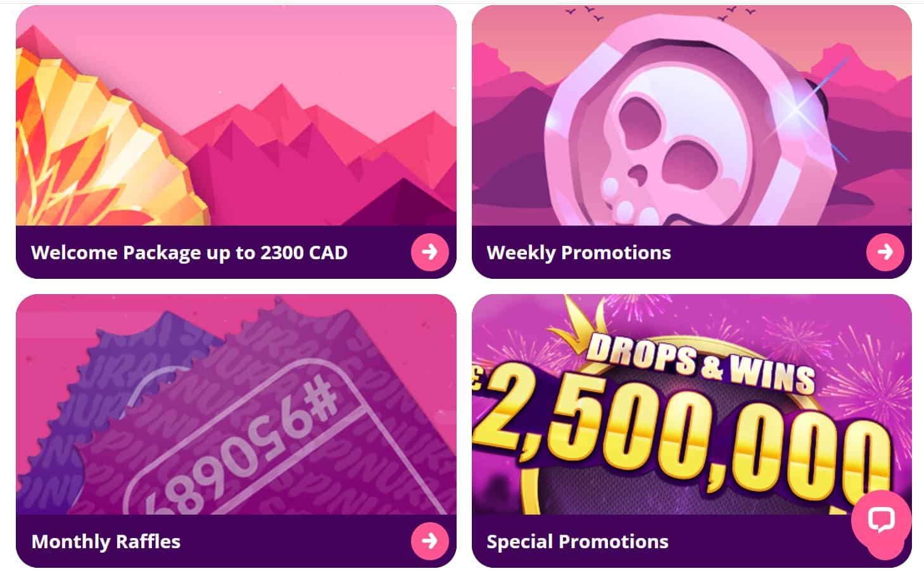The height and width of the screenshot is (571, 924).
Task: Open Monthly Raffles via its arrow icon
Action: [429, 541]
